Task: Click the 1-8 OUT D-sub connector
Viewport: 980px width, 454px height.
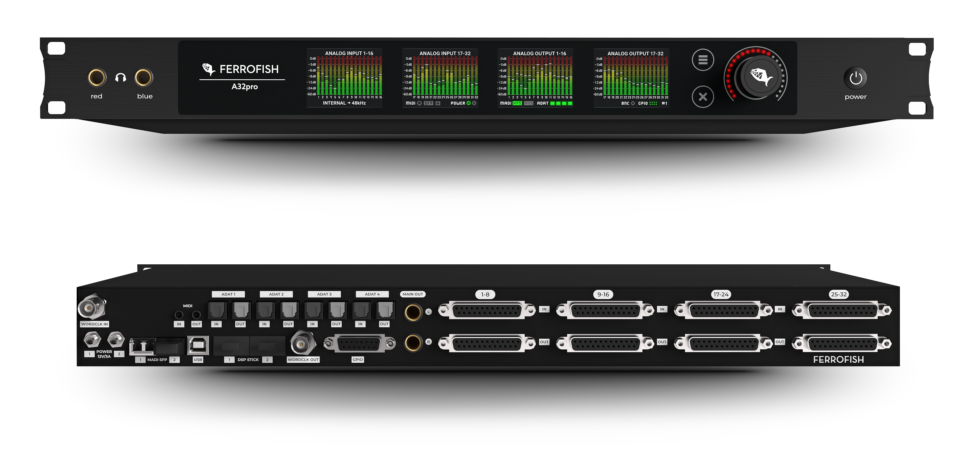Action: [487, 344]
